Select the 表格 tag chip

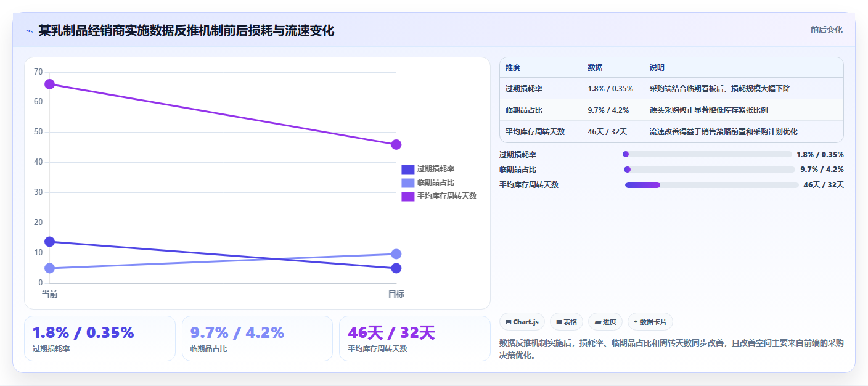(567, 322)
